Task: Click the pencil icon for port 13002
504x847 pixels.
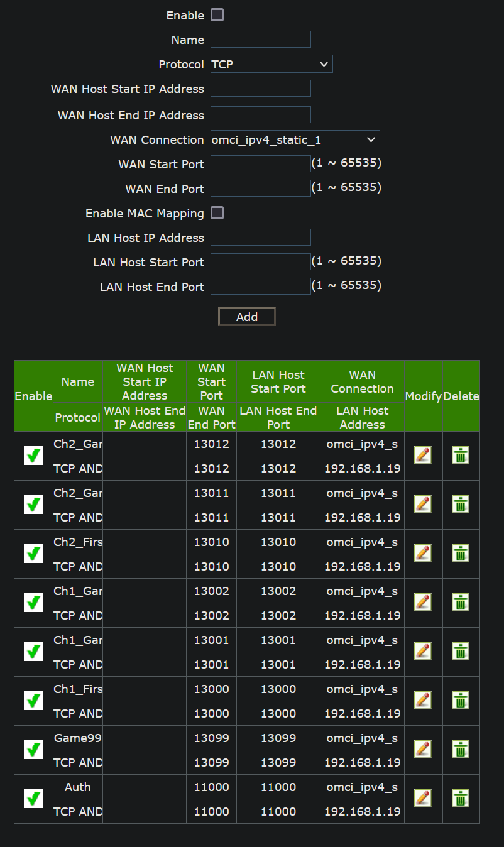Action: (423, 602)
